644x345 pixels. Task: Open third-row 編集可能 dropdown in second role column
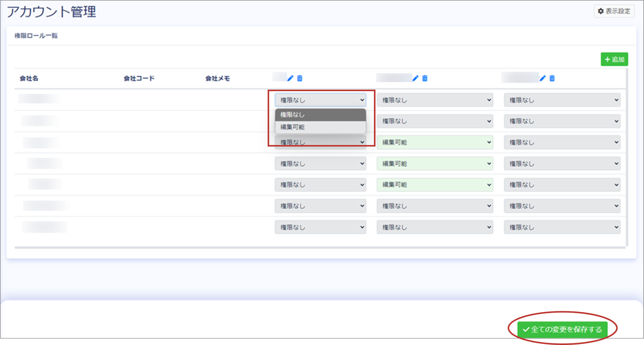[435, 142]
